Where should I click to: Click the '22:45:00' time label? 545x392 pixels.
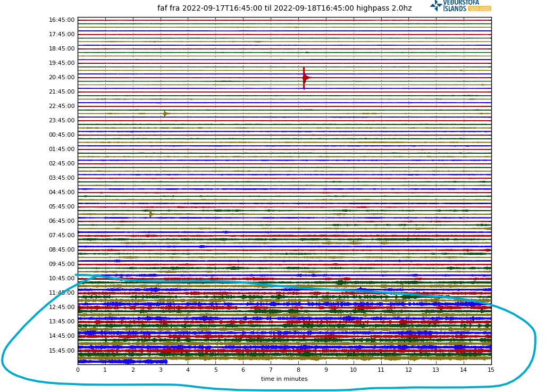point(62,106)
